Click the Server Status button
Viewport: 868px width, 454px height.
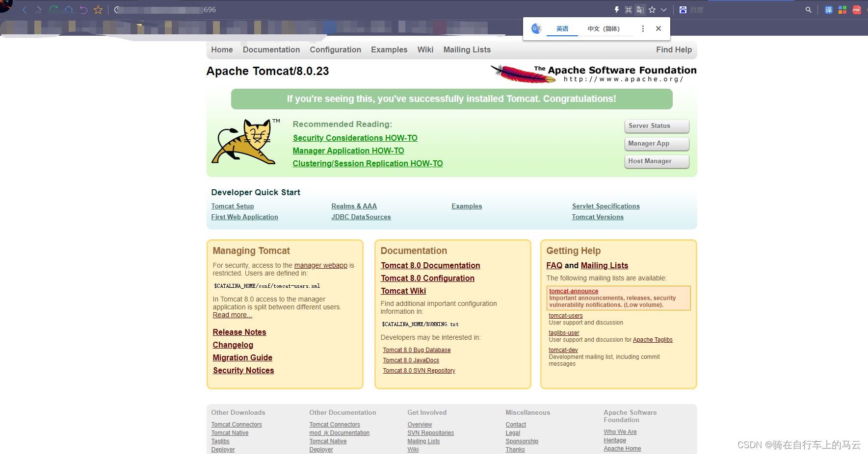[657, 126]
